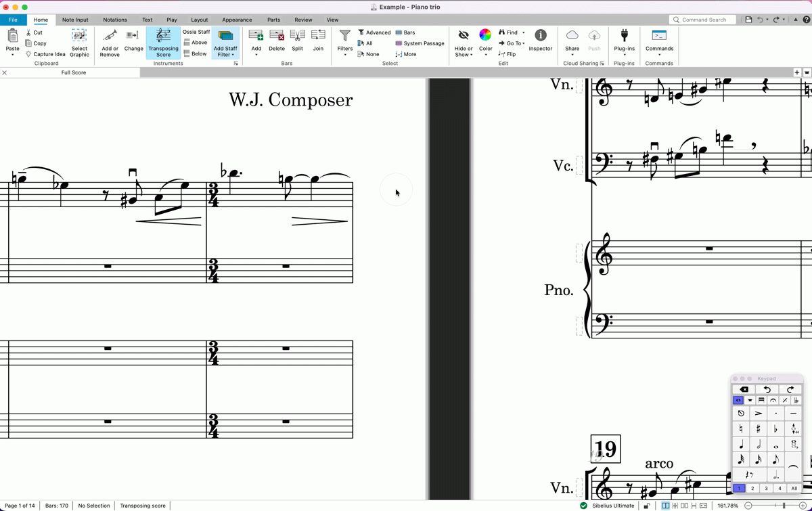Screen dimensions: 812x511
Task: Select All voices on Keypad
Action: pyautogui.click(x=794, y=488)
